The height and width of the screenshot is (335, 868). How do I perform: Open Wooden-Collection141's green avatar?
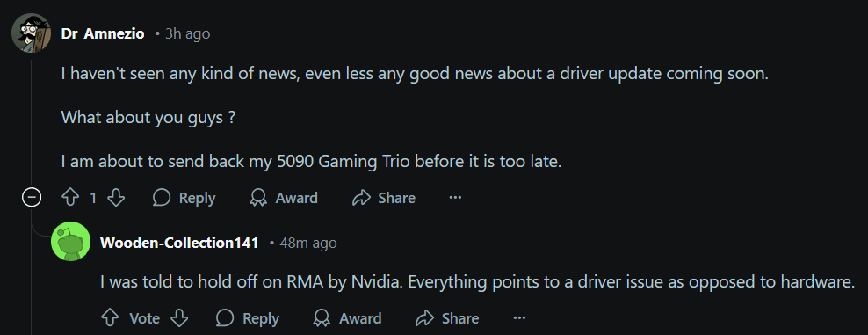[x=70, y=242]
